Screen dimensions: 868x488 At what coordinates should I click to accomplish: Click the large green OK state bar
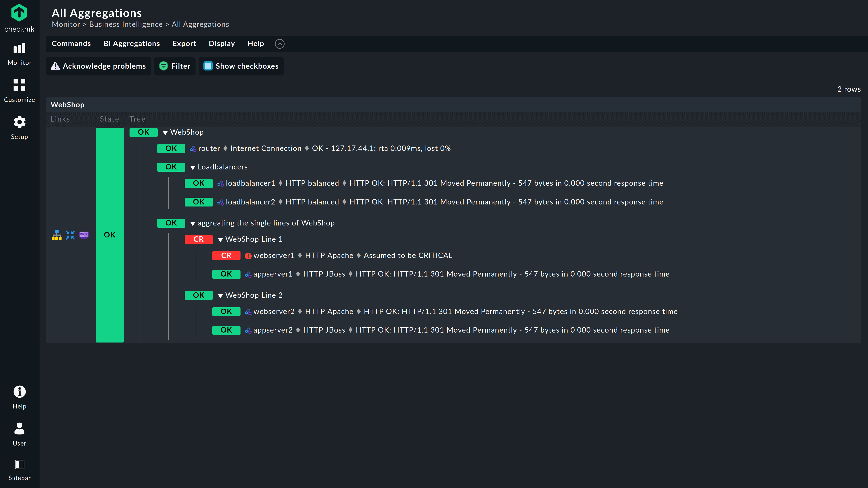click(109, 235)
